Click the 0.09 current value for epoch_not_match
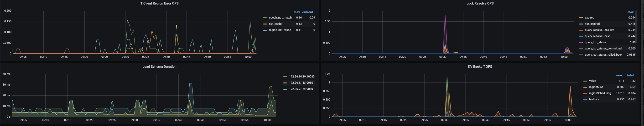Viewport: 644px width, 126px height. 312,18
